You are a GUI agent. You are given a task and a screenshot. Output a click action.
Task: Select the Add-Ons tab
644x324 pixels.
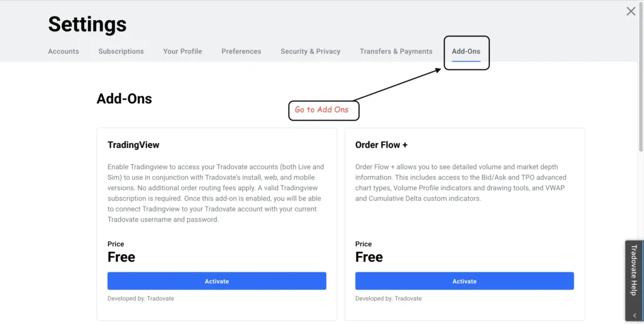click(466, 52)
